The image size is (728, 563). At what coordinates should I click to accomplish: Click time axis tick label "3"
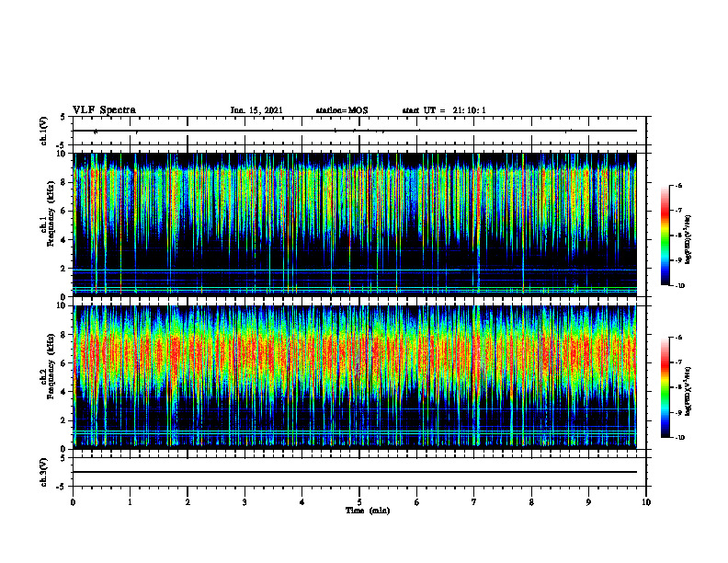[x=245, y=502]
